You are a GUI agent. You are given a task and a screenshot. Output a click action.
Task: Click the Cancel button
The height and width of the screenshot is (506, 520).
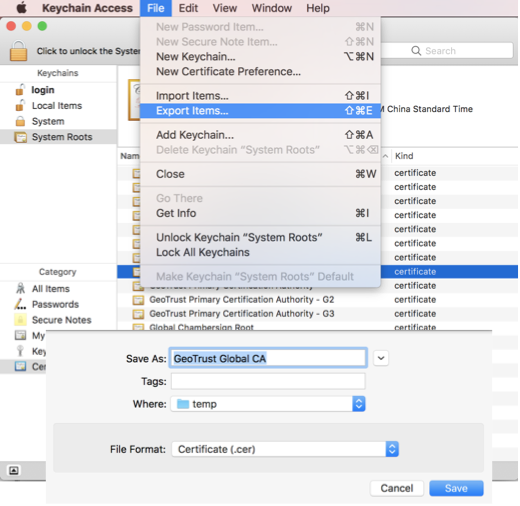tap(397, 488)
